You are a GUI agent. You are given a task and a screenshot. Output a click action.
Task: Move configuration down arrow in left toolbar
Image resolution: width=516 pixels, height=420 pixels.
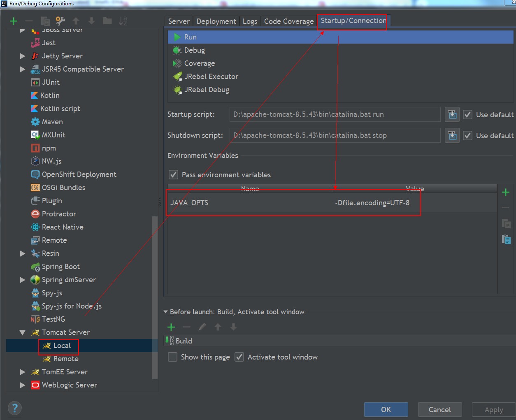pos(91,21)
